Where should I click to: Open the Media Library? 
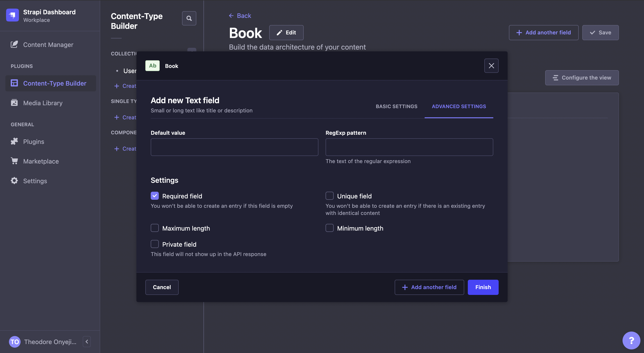coord(36,103)
